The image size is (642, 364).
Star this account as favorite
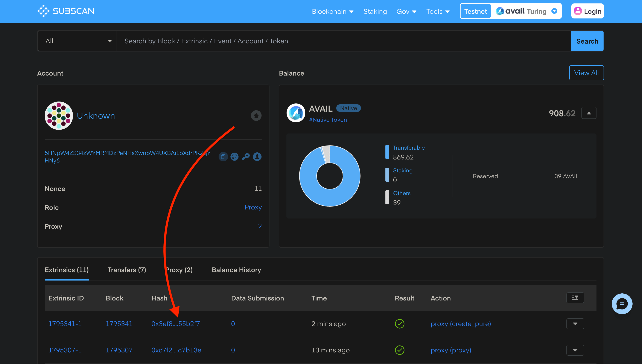(x=256, y=115)
